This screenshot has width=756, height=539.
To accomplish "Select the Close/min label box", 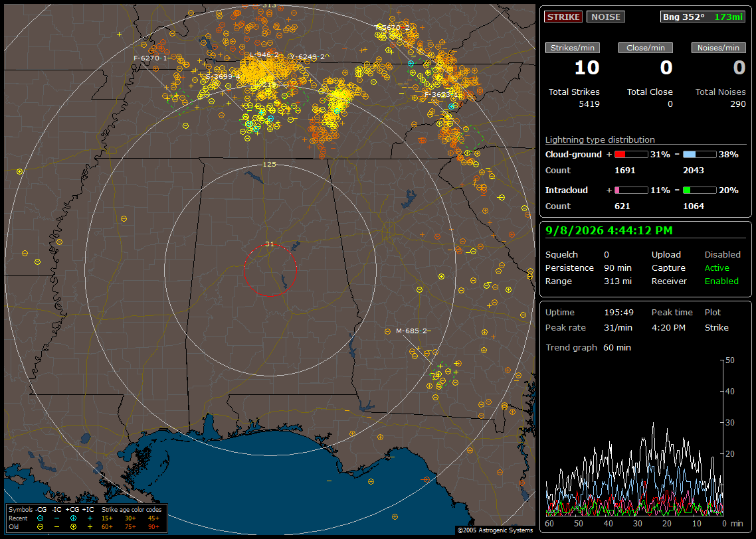I will [646, 48].
